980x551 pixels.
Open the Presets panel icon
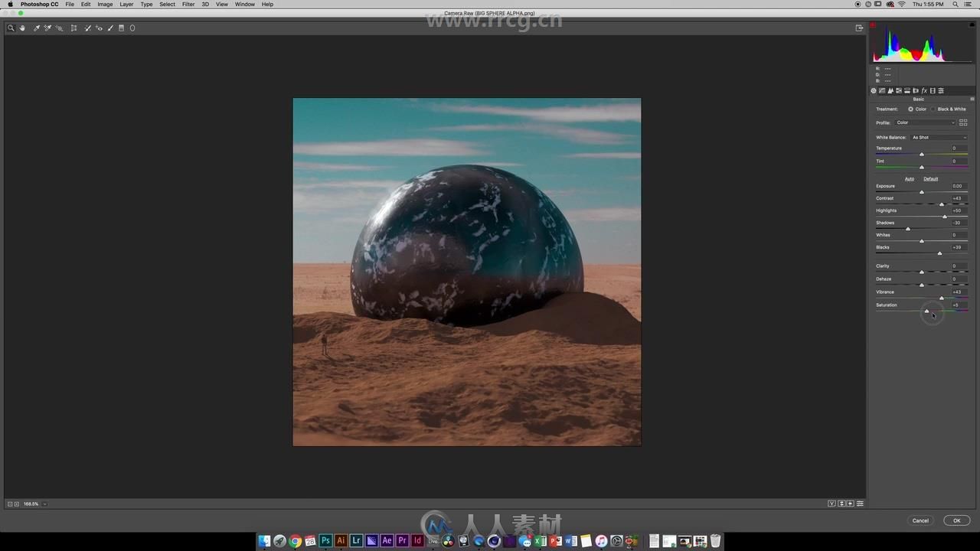coord(941,90)
